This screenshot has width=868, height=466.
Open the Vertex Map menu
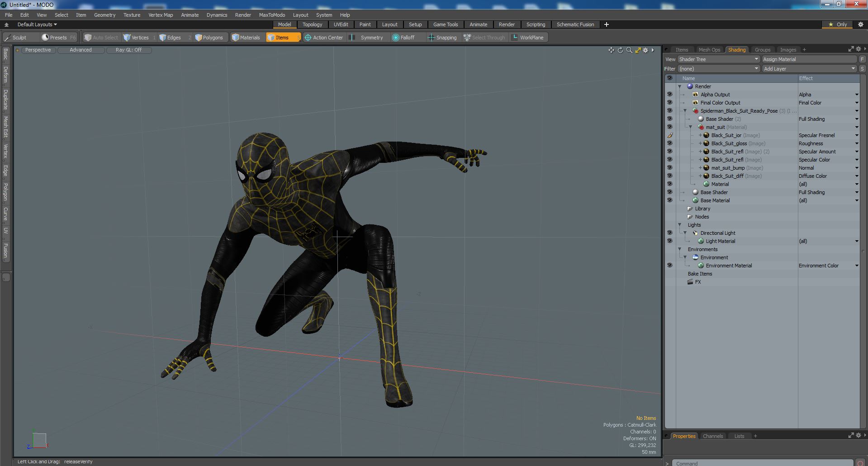pyautogui.click(x=161, y=15)
